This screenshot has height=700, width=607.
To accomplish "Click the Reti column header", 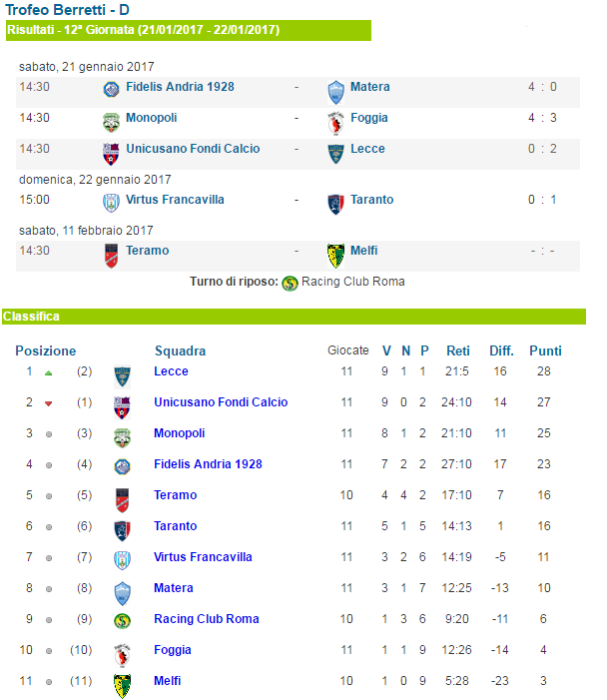I will point(458,350).
